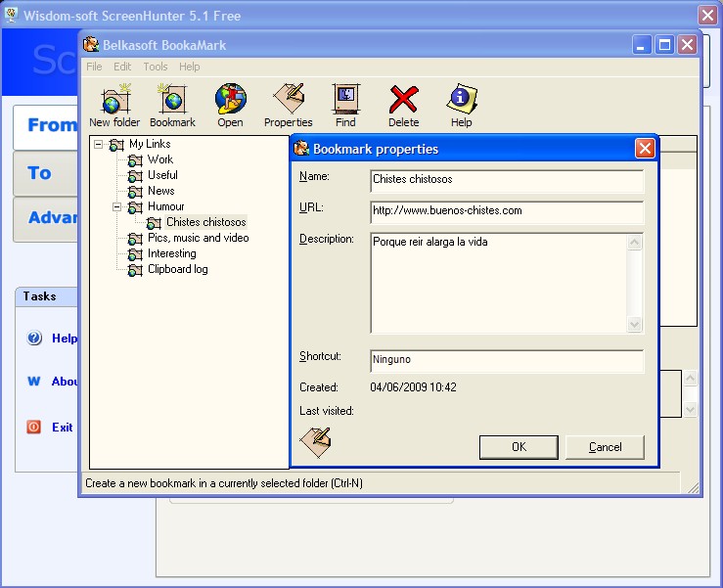Click into the Shortcut field showing Ninguno
Viewport: 723px width, 588px height.
click(507, 361)
